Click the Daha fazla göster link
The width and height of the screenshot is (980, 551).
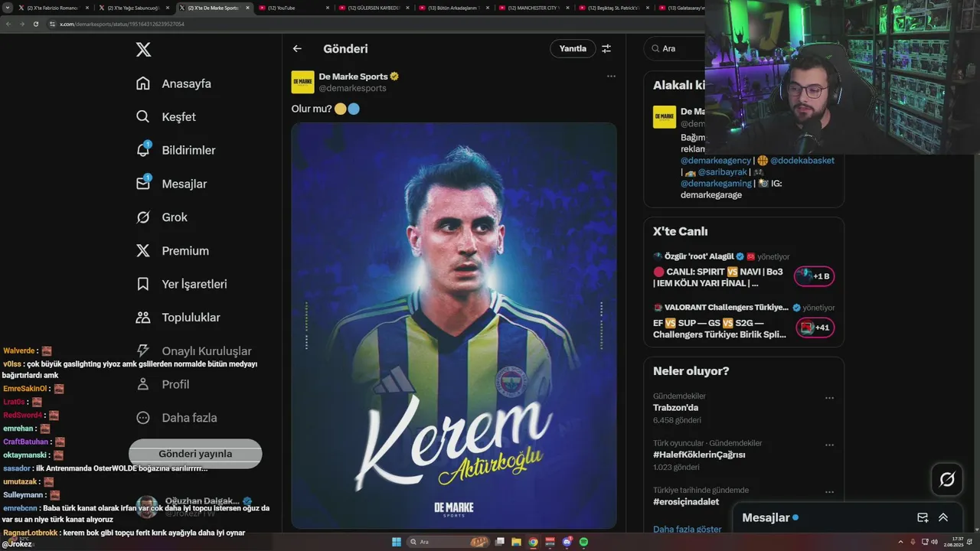pyautogui.click(x=688, y=529)
